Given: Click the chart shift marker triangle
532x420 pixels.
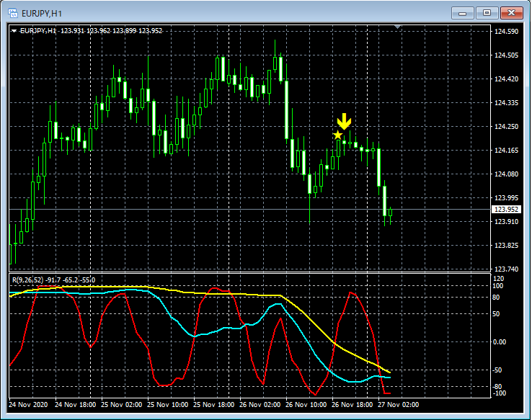Looking at the screenshot, I should click(398, 27).
